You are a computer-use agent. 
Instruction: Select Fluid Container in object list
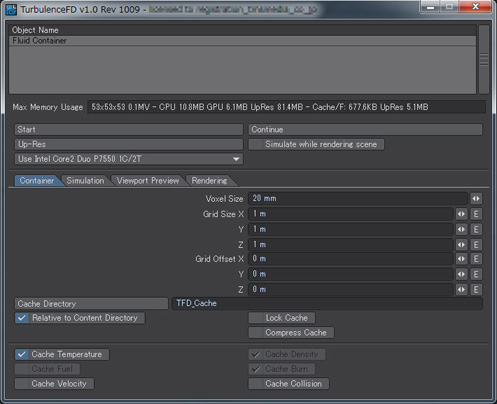[x=242, y=41]
